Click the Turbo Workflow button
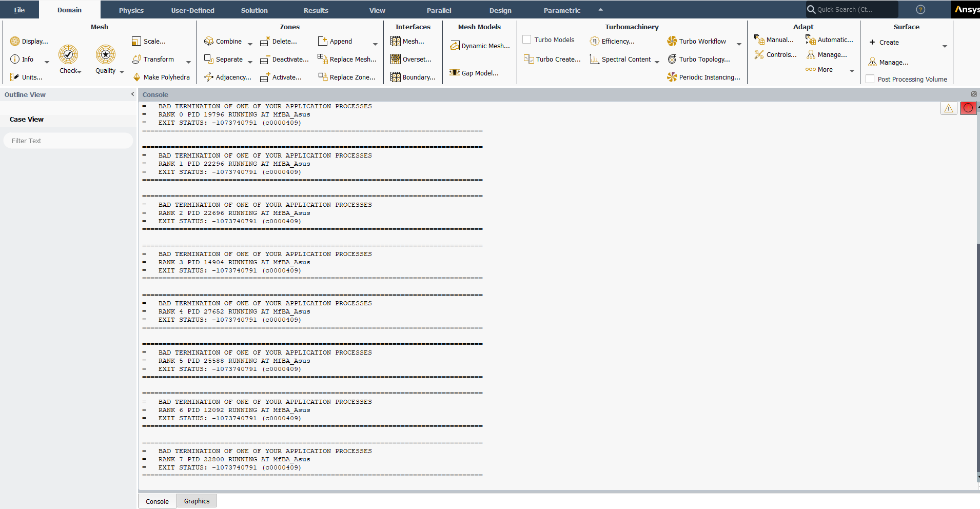 point(697,41)
